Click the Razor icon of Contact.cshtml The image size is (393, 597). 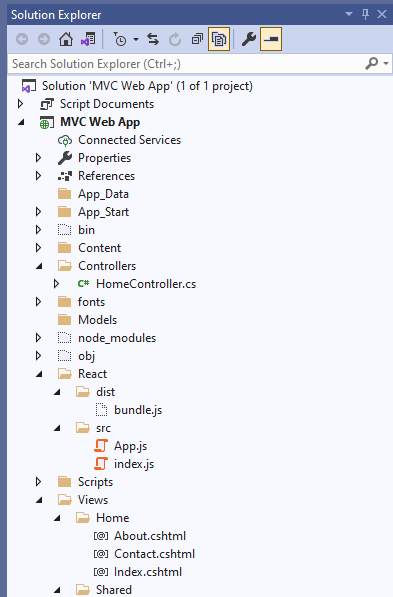(101, 554)
